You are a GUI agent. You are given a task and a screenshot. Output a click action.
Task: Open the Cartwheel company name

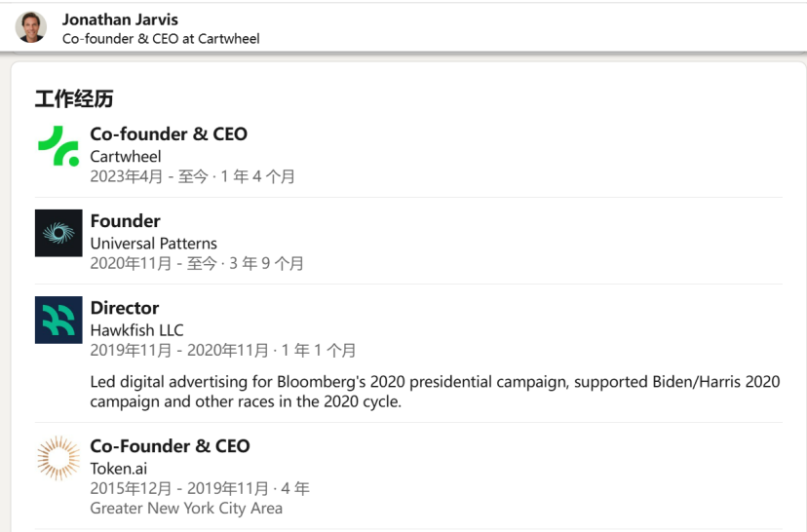coord(126,157)
